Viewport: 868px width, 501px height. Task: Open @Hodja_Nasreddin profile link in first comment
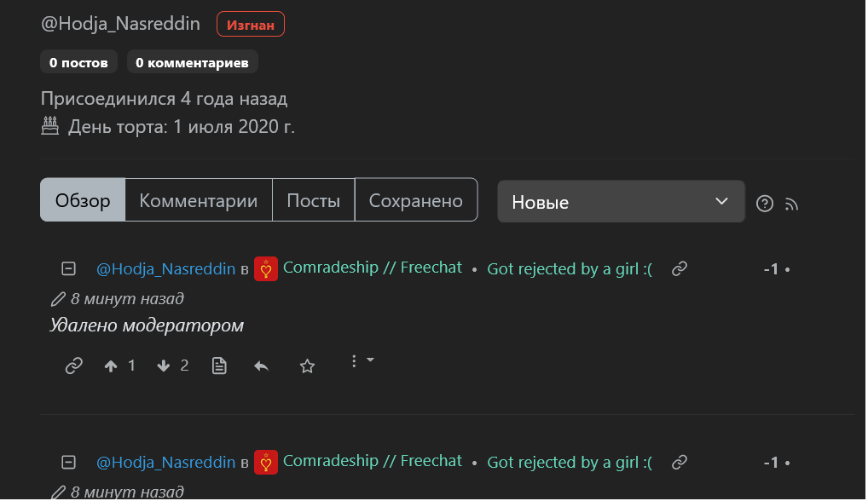pos(165,269)
